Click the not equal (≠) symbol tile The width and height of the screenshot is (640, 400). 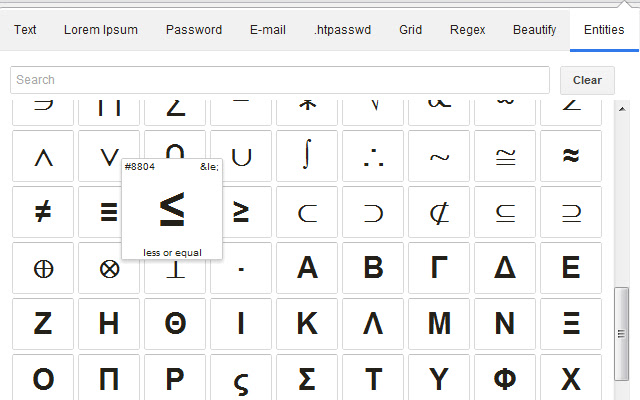43,212
